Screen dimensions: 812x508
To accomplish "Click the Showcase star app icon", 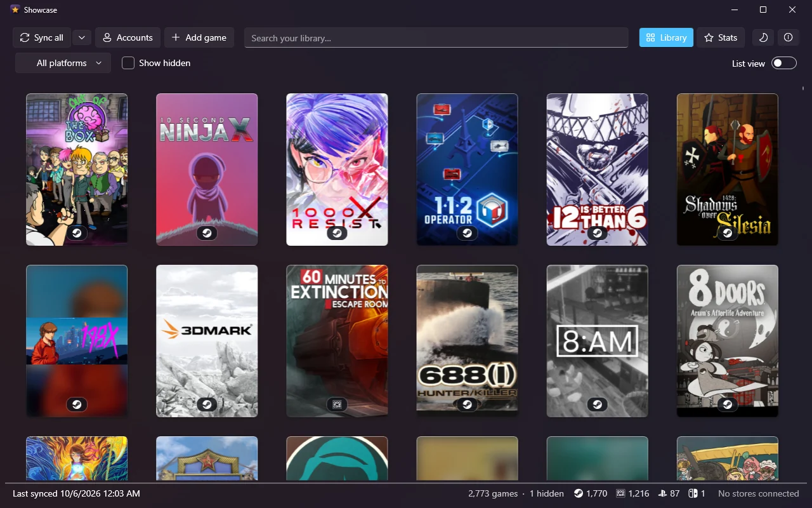I will pos(15,10).
